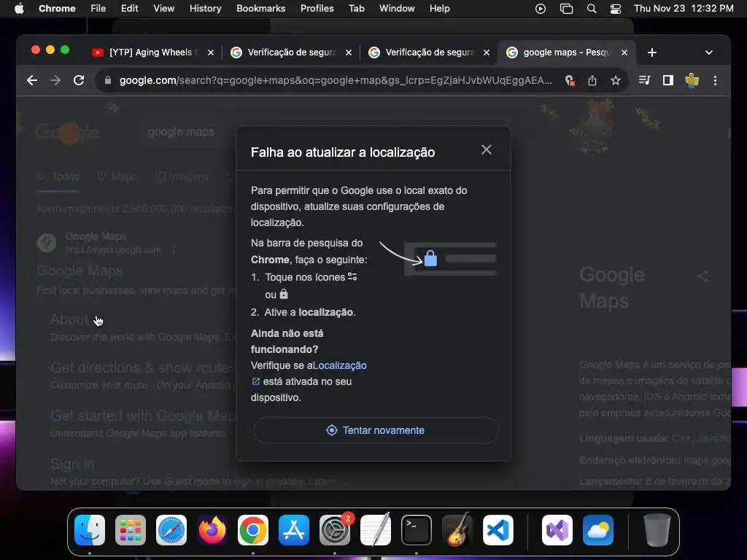Click the Now Playing icon in menu bar
747x560 pixels.
(x=541, y=9)
